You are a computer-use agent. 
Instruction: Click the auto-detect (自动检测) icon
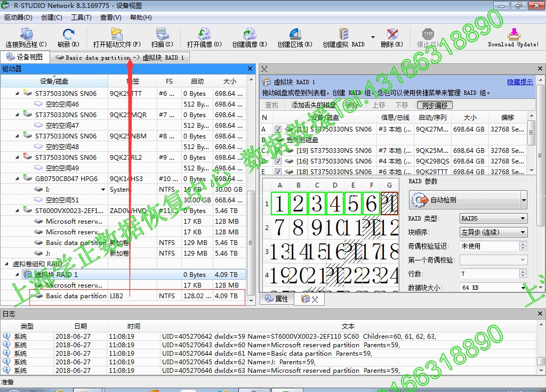420,200
